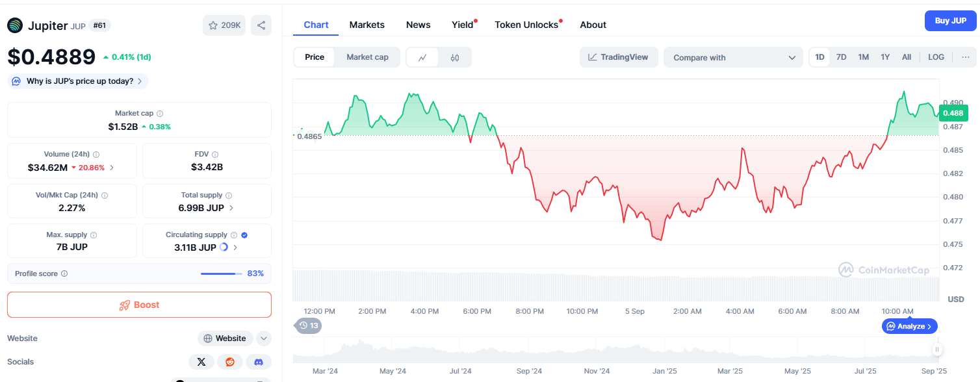Add Jupiter to watchlist star 209K

coord(224,25)
